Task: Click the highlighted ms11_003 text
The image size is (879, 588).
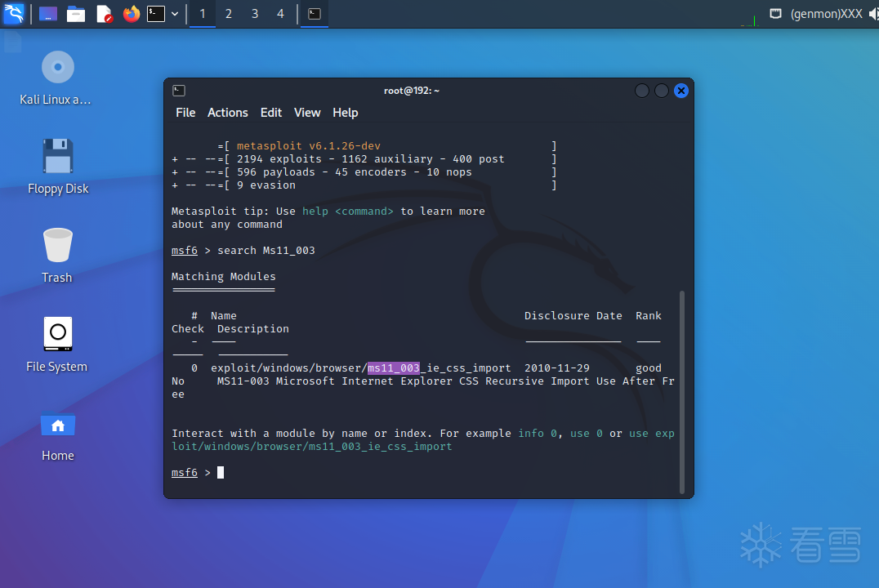Action: (x=394, y=367)
